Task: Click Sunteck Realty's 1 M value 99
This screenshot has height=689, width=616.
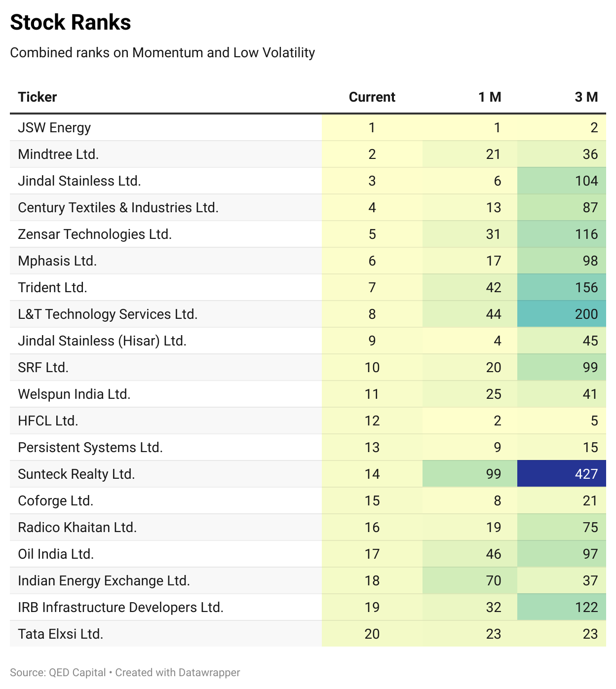Action: pos(494,474)
